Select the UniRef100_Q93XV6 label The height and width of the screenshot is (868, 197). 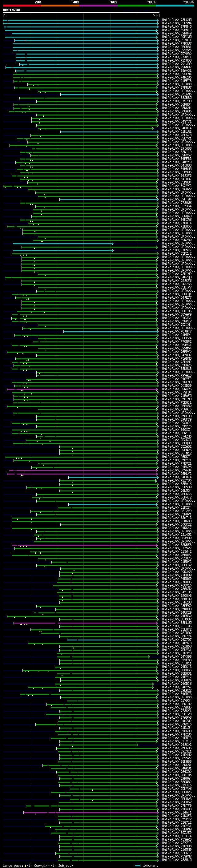click(x=177, y=50)
